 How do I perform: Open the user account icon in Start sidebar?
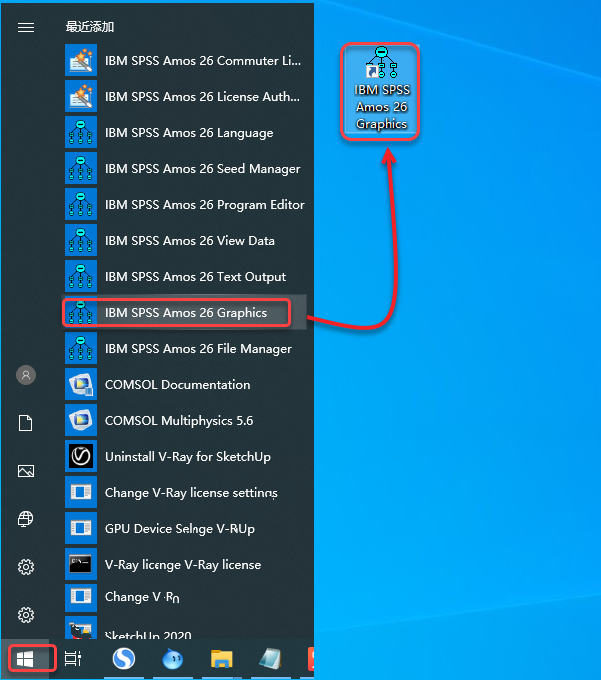coord(26,375)
